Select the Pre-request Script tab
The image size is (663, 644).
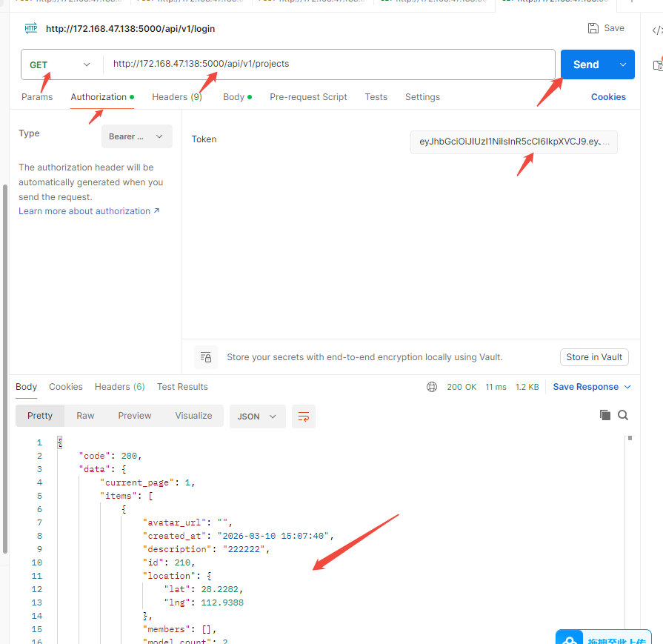308,97
